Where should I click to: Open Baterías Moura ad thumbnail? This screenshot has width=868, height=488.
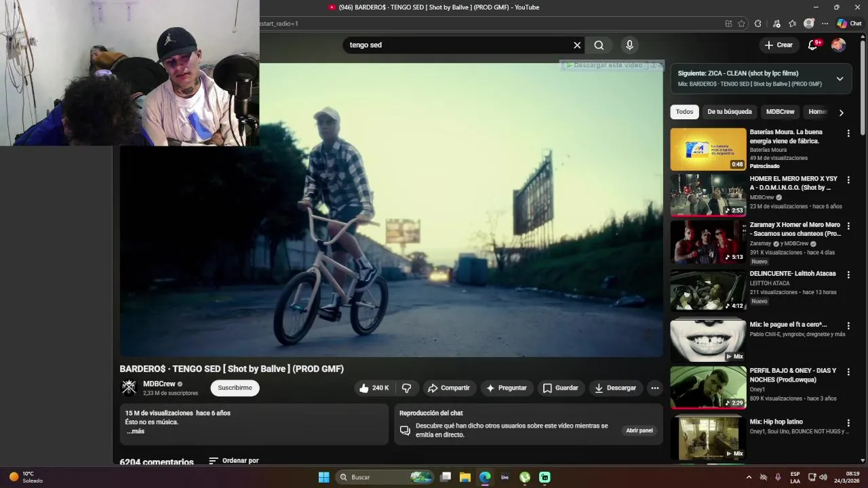pyautogui.click(x=708, y=149)
